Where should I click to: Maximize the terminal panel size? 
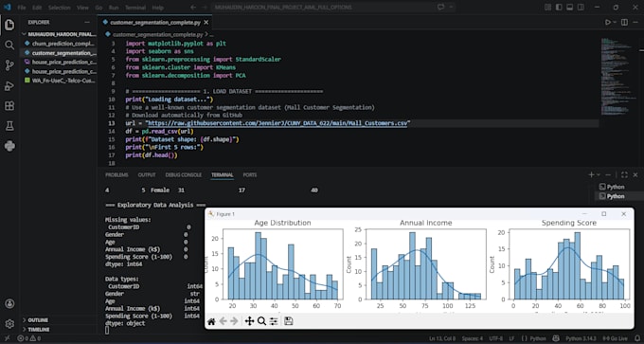(x=624, y=174)
